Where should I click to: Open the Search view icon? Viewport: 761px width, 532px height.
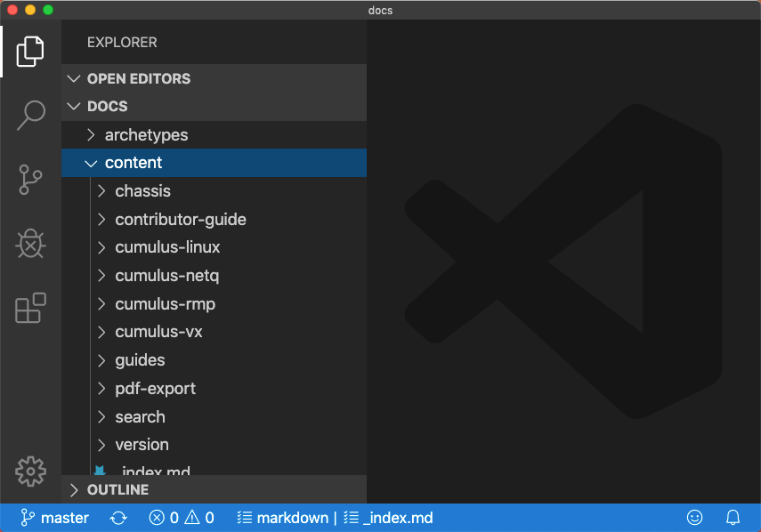pyautogui.click(x=30, y=115)
